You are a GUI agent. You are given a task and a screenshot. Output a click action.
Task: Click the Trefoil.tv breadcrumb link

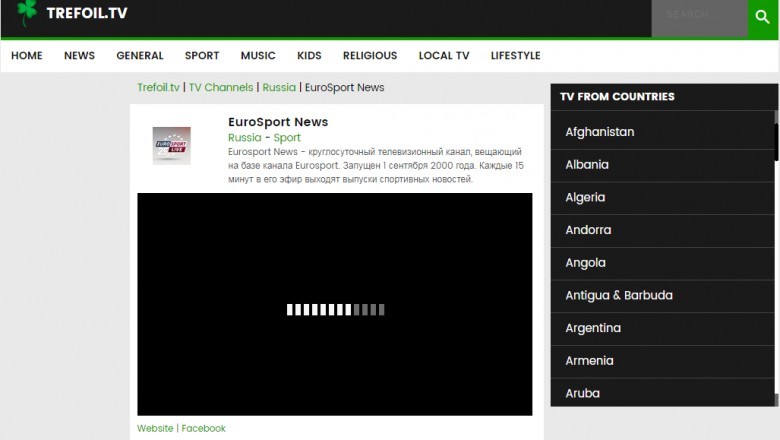pyautogui.click(x=158, y=88)
